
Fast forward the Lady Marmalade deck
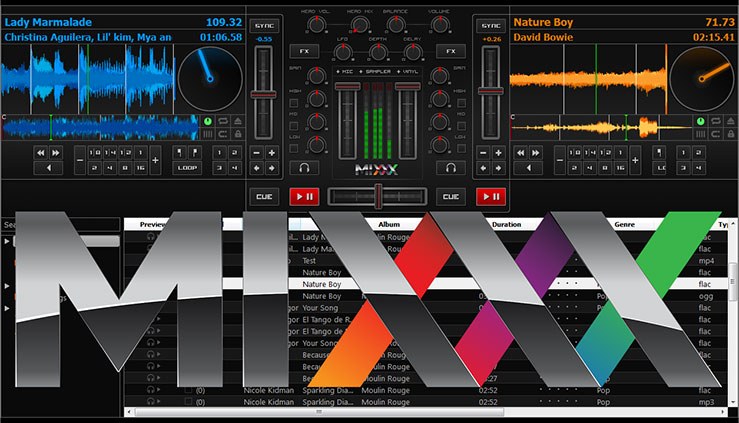(56, 153)
